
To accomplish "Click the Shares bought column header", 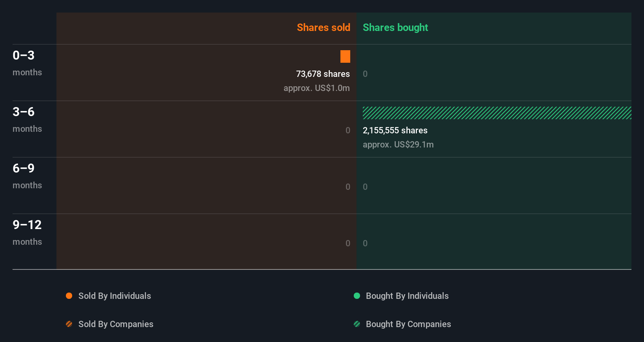I will [x=395, y=27].
